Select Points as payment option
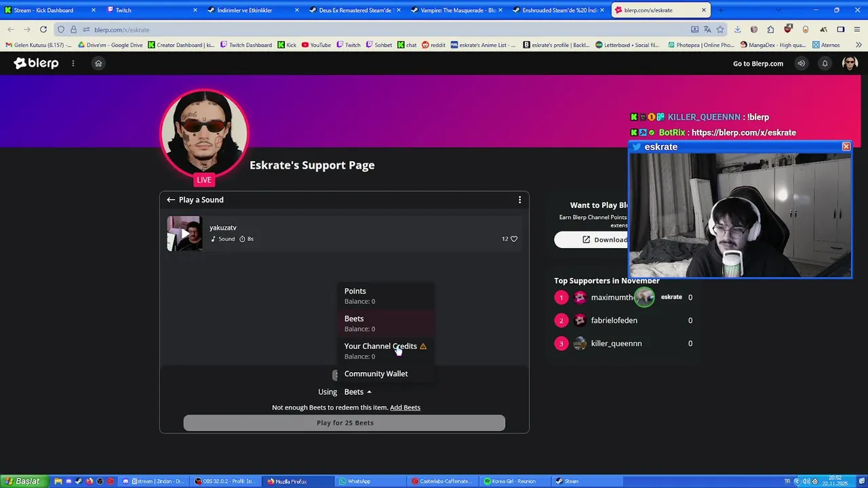The image size is (868, 488). pos(385,296)
